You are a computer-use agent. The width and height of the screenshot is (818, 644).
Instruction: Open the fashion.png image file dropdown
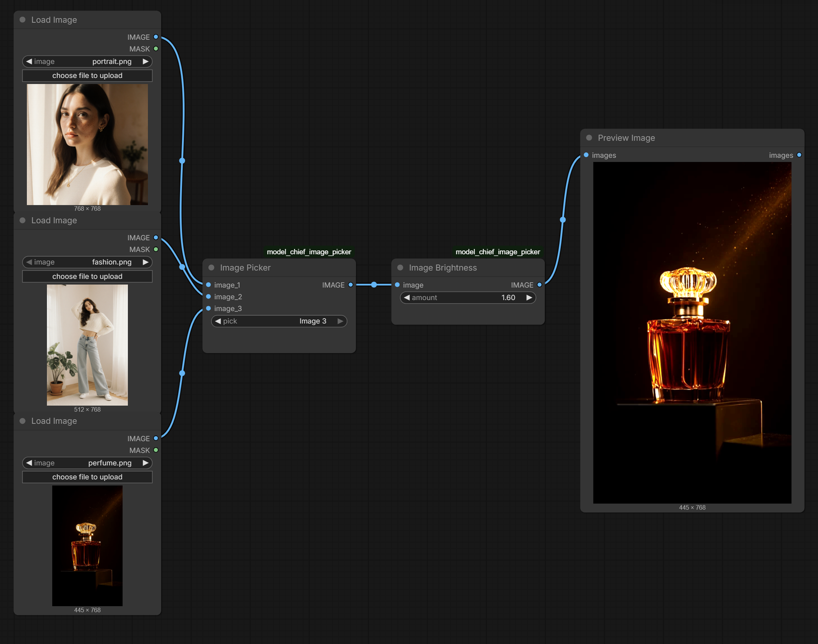87,262
